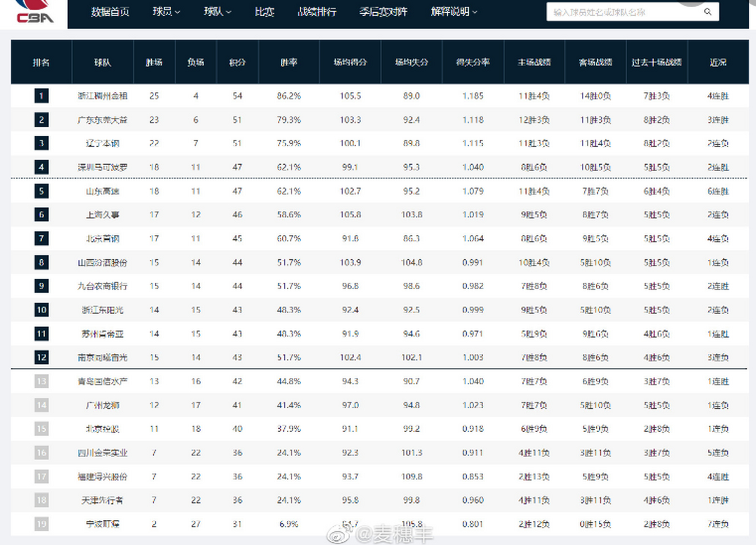Open 辽宁本钢 team link

coord(102,143)
